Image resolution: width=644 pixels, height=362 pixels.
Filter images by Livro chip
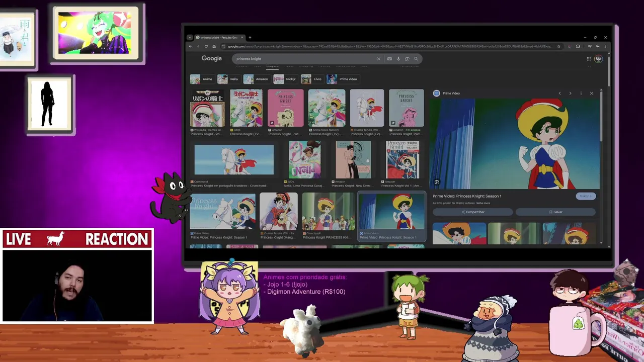pyautogui.click(x=312, y=79)
